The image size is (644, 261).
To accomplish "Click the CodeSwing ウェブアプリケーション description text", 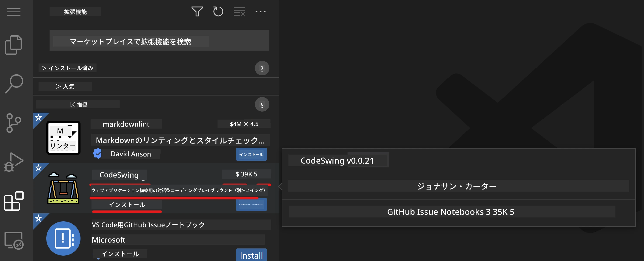I will tap(178, 190).
